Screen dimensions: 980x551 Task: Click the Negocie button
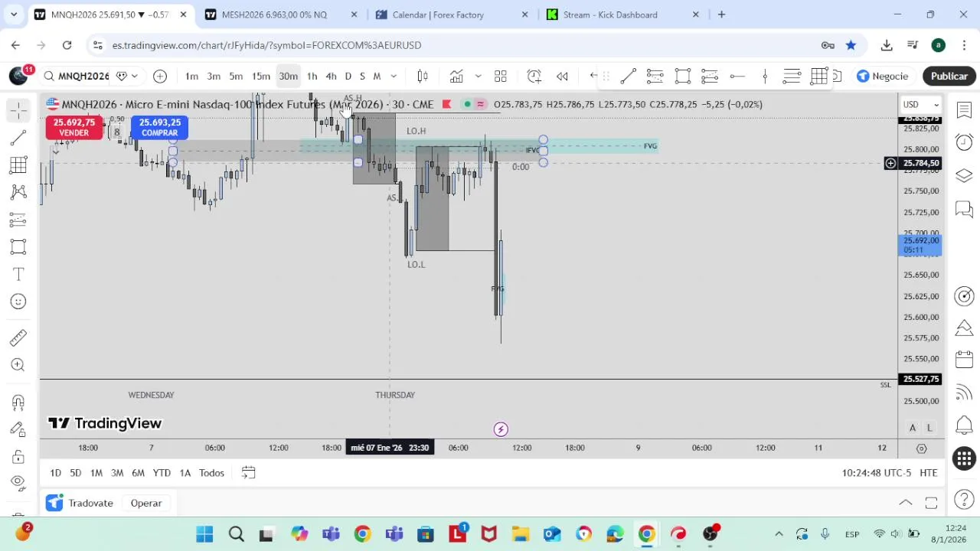point(884,76)
